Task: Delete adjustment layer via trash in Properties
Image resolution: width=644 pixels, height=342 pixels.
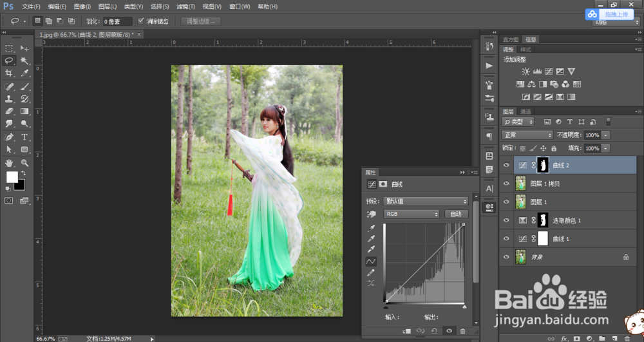Action: (463, 331)
